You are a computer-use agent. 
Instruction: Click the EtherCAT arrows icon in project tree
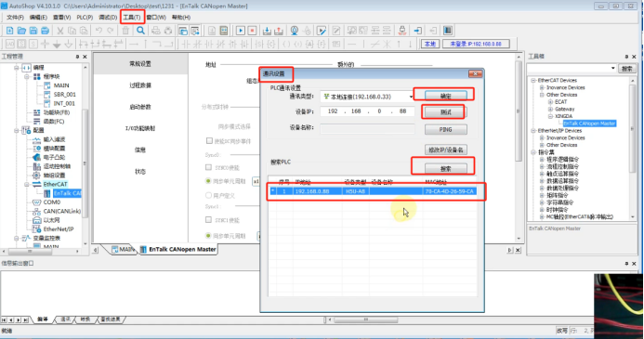[36, 184]
